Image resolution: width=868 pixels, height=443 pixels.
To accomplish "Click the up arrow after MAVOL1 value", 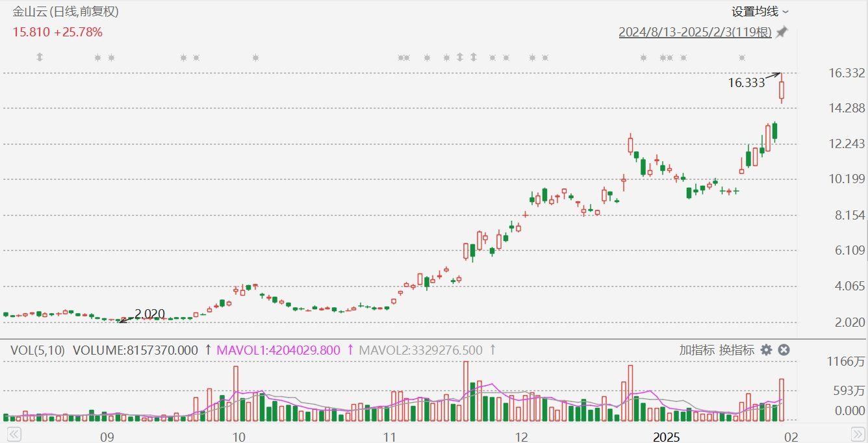I will click(350, 350).
